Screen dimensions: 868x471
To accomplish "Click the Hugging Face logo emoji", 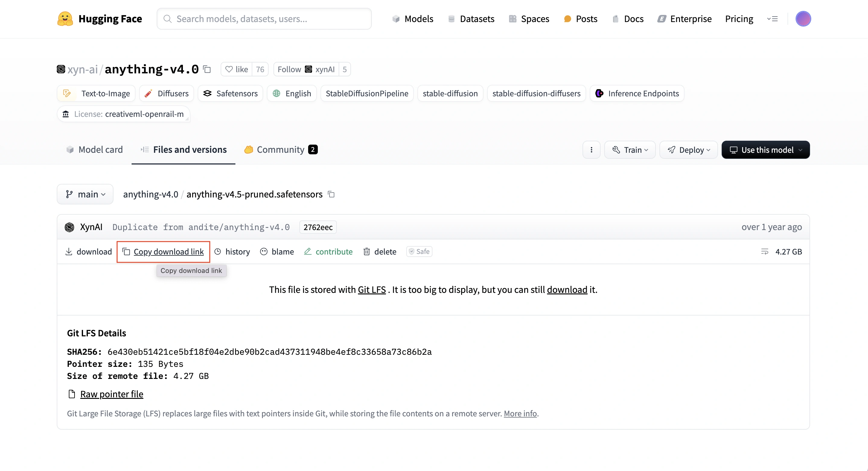I will pyautogui.click(x=65, y=19).
